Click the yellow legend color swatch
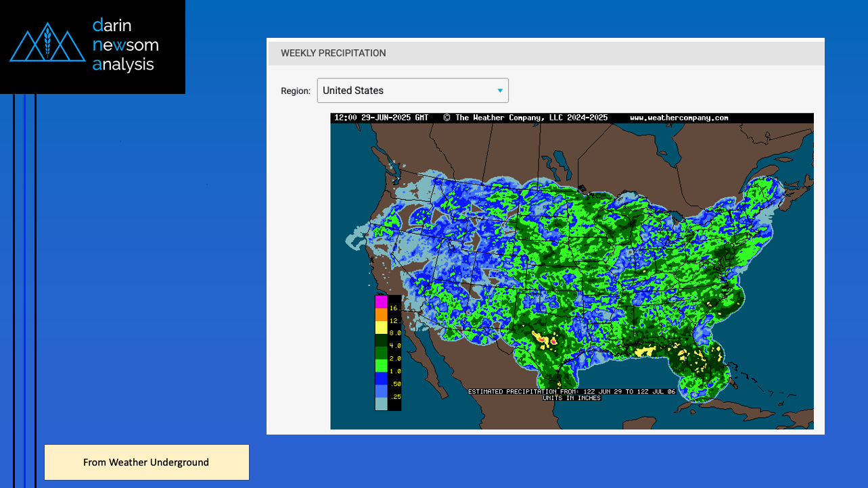 tap(382, 327)
